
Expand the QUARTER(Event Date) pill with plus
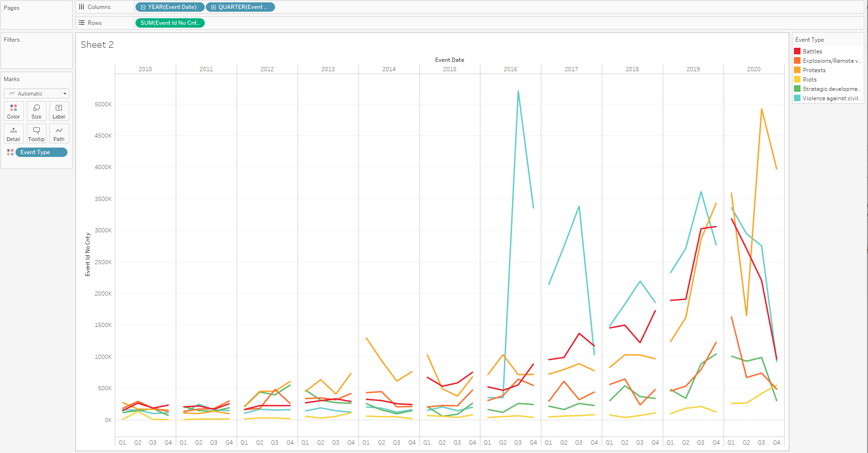[x=214, y=7]
